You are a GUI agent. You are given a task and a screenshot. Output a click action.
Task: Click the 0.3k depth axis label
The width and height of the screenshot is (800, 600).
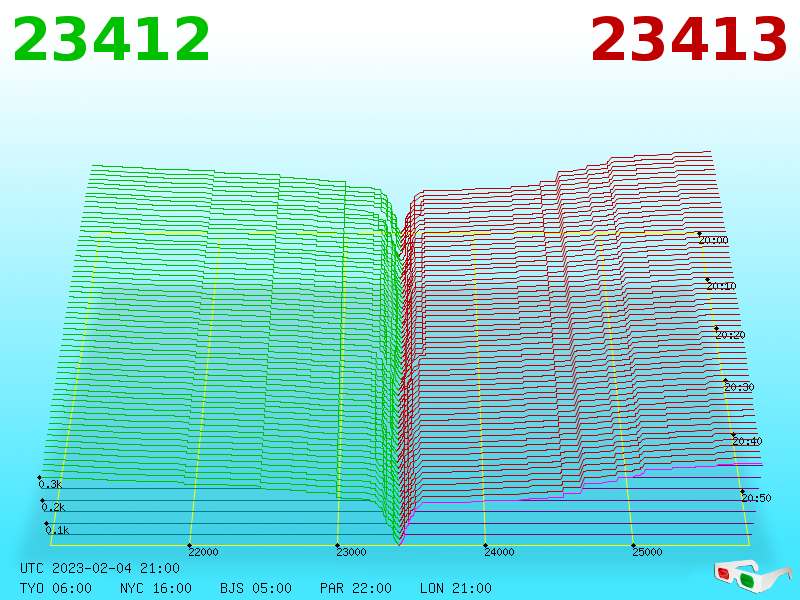(50, 484)
